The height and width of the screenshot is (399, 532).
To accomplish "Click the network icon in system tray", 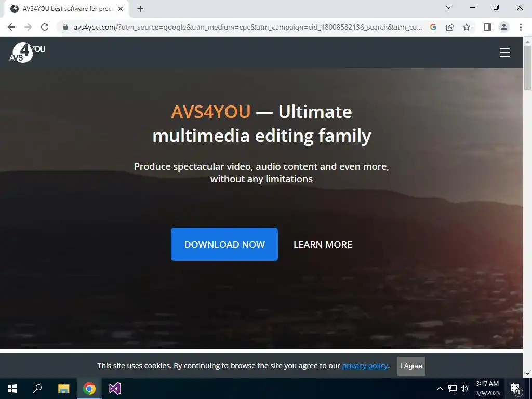I will point(453,389).
